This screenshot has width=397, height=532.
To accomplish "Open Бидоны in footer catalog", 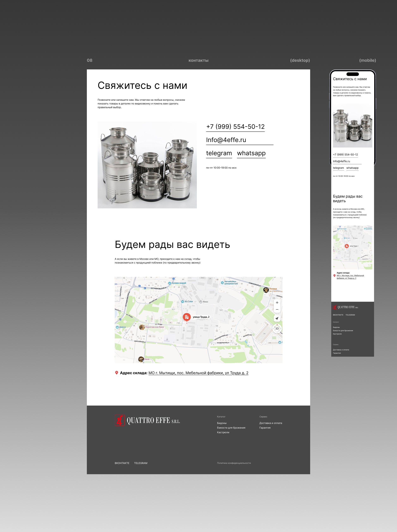I will tap(222, 423).
